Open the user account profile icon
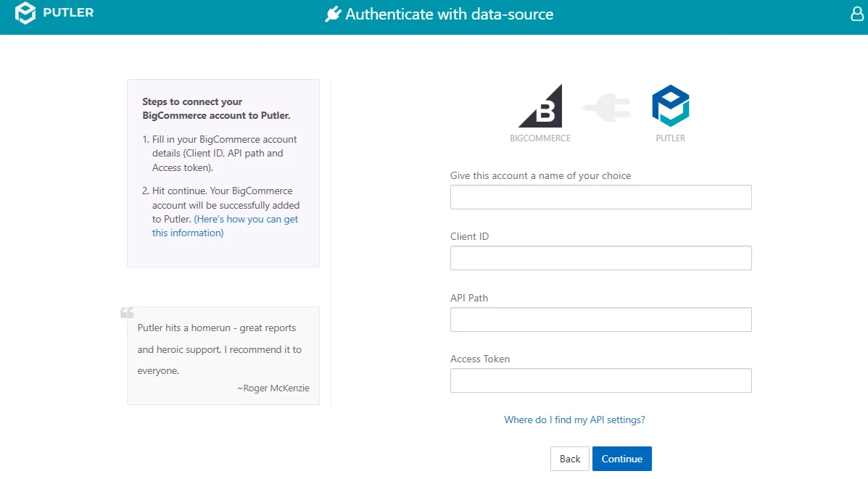 tap(857, 14)
